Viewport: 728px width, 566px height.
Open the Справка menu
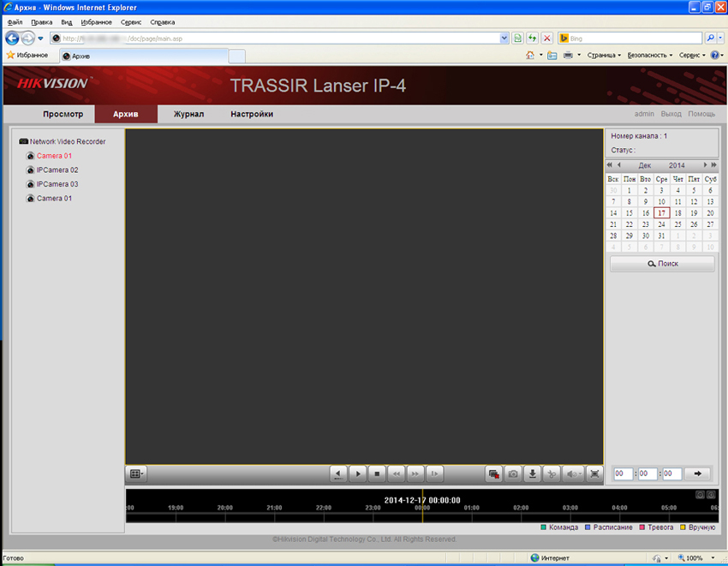(x=163, y=21)
